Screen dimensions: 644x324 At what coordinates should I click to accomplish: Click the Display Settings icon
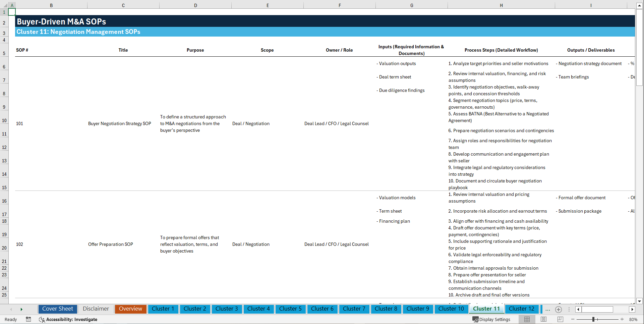[475, 320]
